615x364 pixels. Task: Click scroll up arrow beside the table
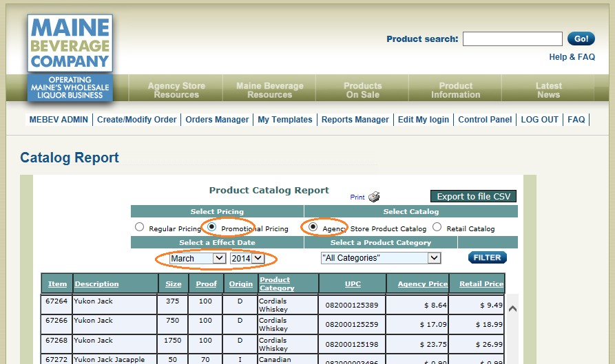(512, 309)
